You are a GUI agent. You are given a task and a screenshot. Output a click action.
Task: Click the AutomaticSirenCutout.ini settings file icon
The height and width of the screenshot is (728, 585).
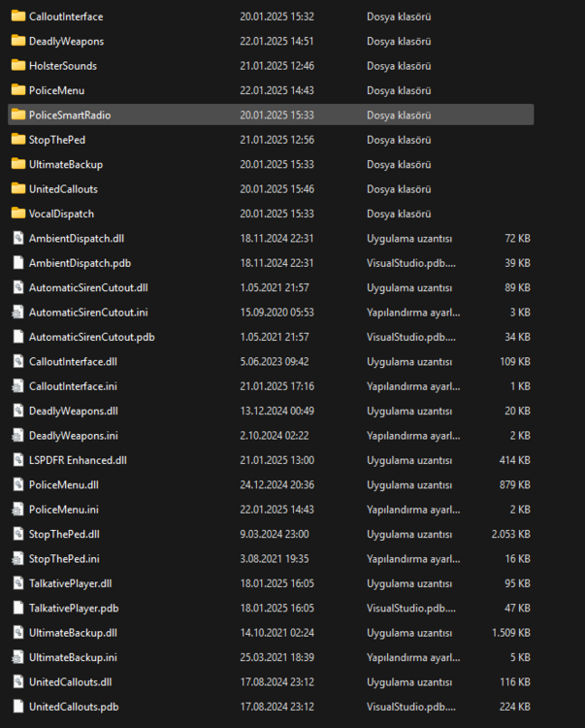tap(18, 312)
